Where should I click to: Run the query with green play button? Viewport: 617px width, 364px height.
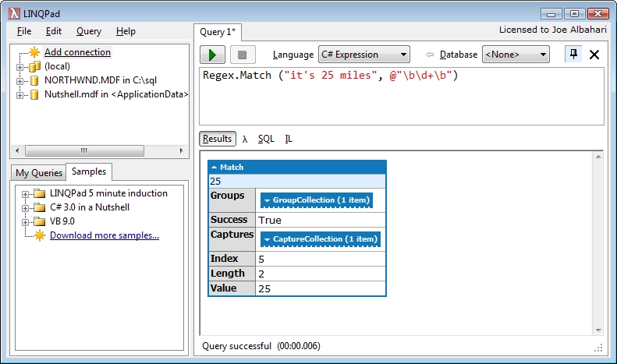point(212,55)
